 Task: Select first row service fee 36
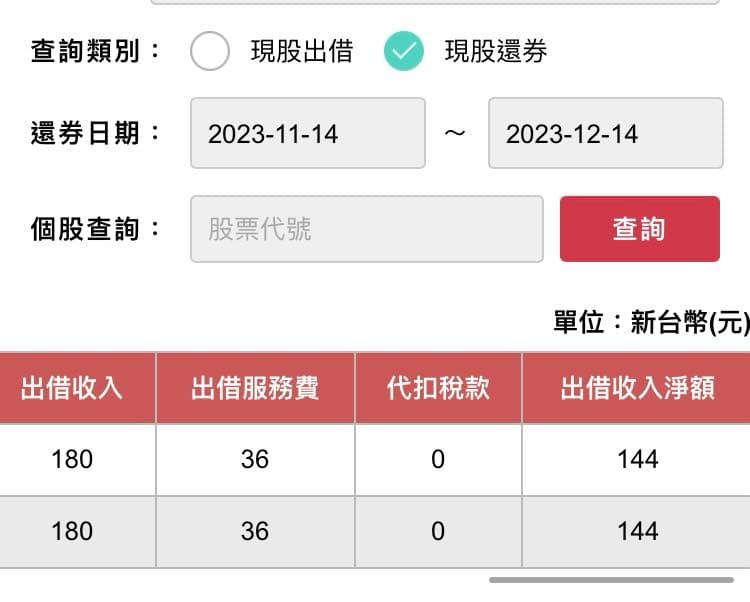[255, 459]
